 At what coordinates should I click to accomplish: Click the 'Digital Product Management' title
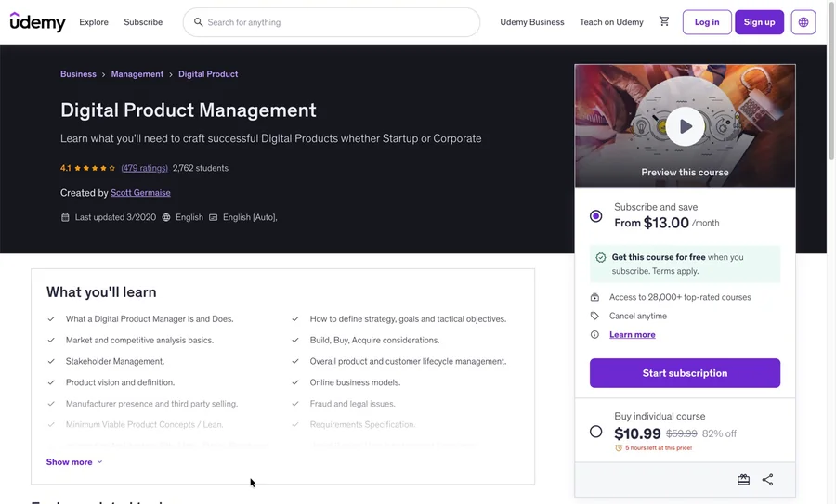189,110
